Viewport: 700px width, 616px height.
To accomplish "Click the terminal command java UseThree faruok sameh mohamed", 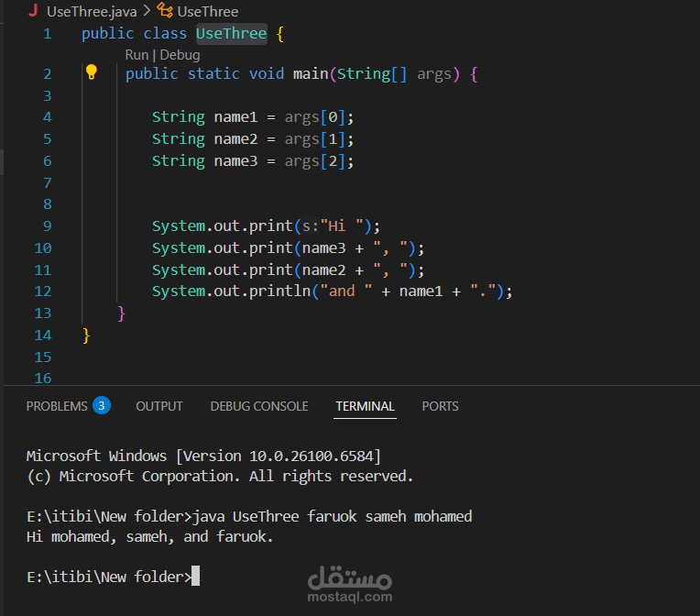I will click(x=333, y=516).
